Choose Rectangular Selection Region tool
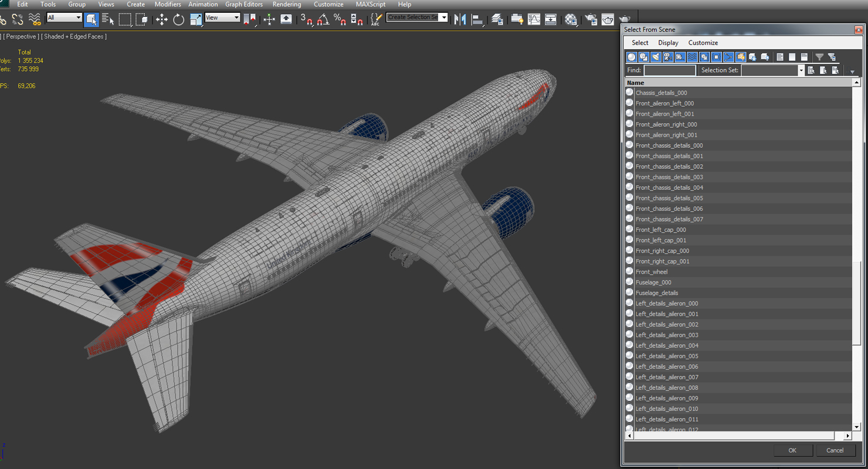This screenshot has height=469, width=868. (125, 19)
